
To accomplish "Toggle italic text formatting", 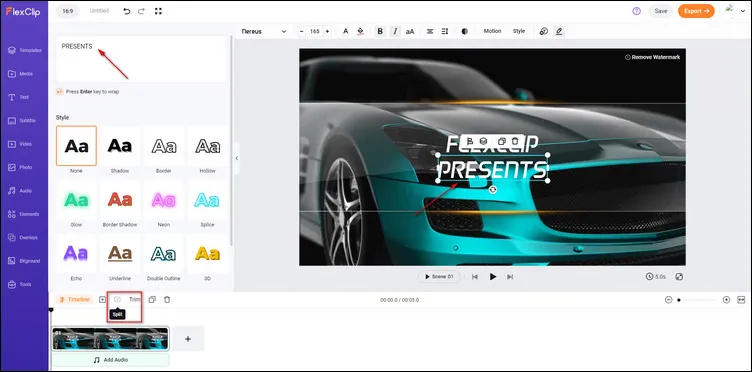I will coord(395,31).
